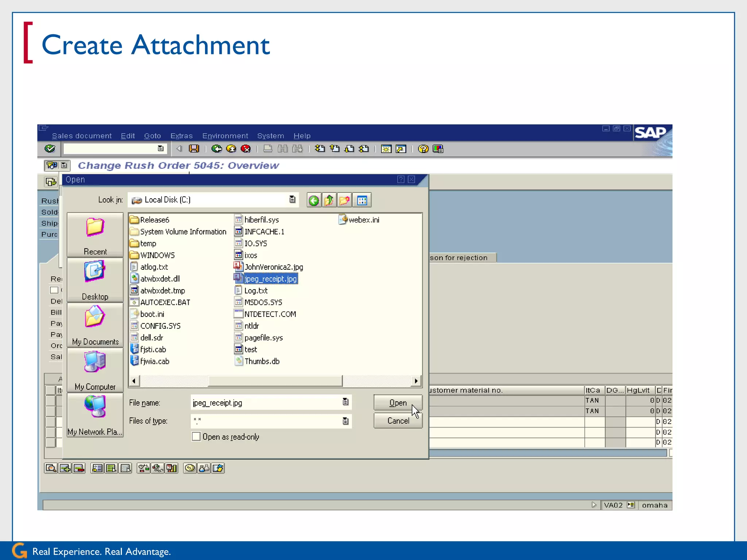Expand the File name dropdown
Image resolution: width=747 pixels, height=560 pixels.
pos(345,402)
